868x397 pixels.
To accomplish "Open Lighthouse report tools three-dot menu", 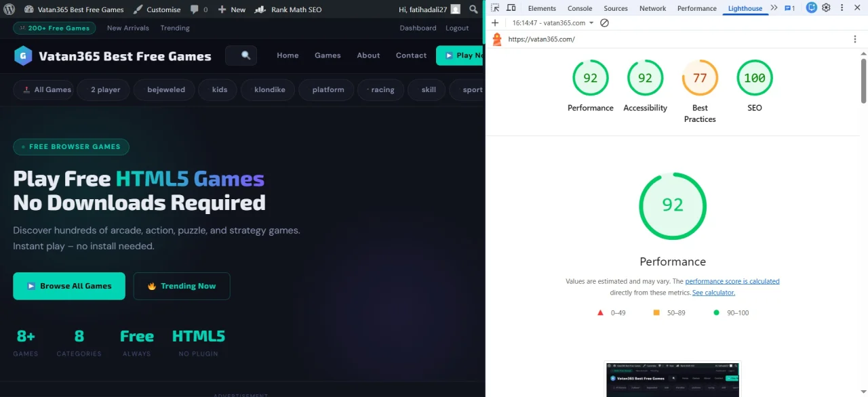I will (x=854, y=39).
